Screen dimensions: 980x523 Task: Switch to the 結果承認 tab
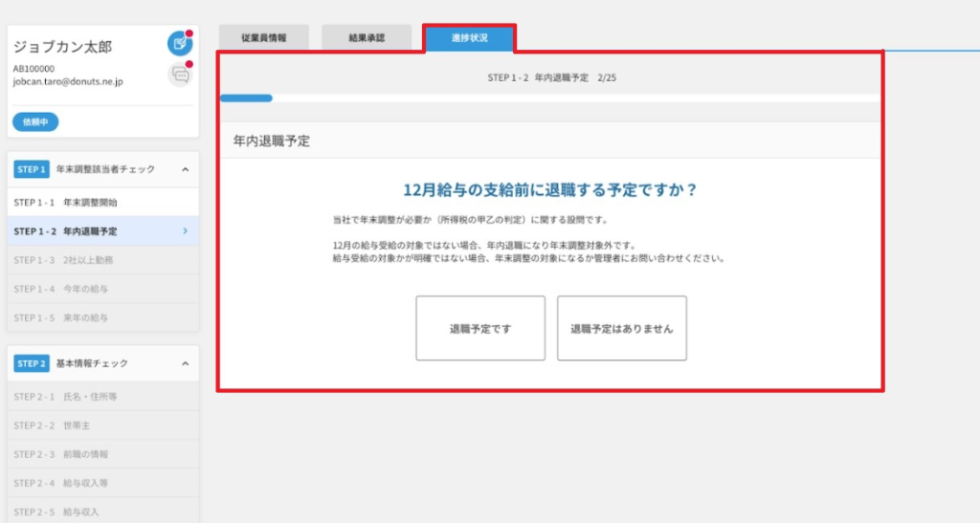367,37
